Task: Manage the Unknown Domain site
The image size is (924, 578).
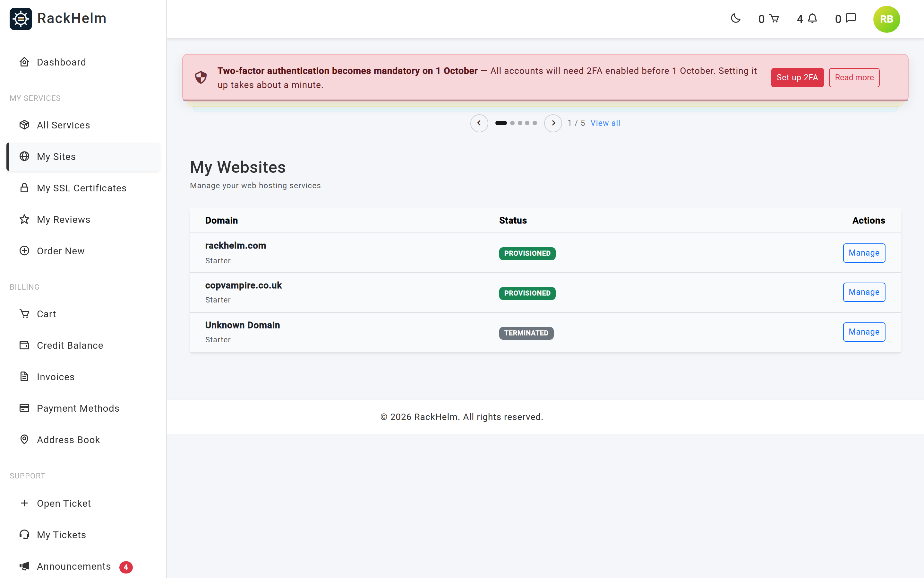Action: click(864, 332)
